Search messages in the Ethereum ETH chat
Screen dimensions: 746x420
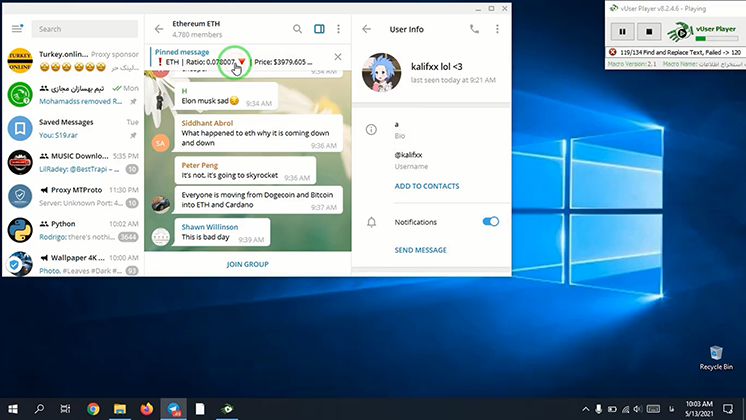coord(297,29)
